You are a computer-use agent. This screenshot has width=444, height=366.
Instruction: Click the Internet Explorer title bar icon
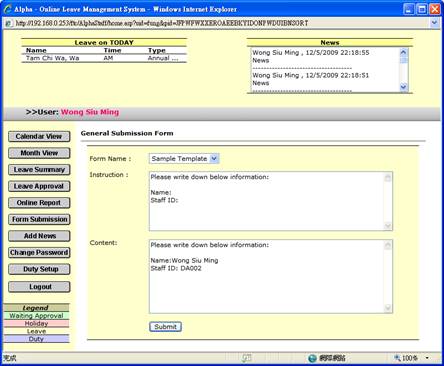click(7, 9)
